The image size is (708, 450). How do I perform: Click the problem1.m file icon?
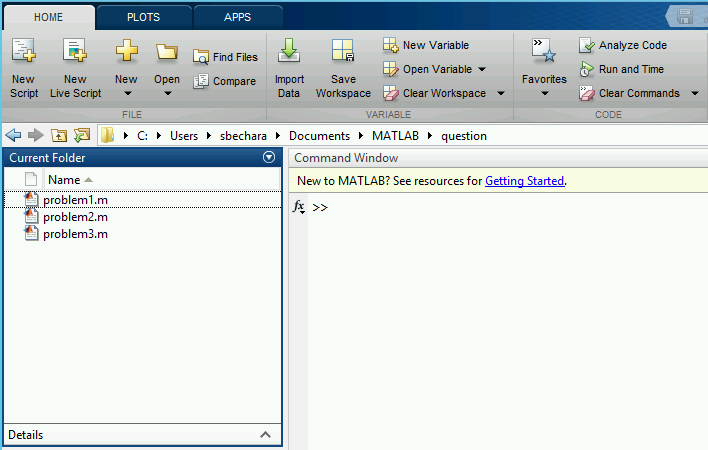pyautogui.click(x=31, y=199)
